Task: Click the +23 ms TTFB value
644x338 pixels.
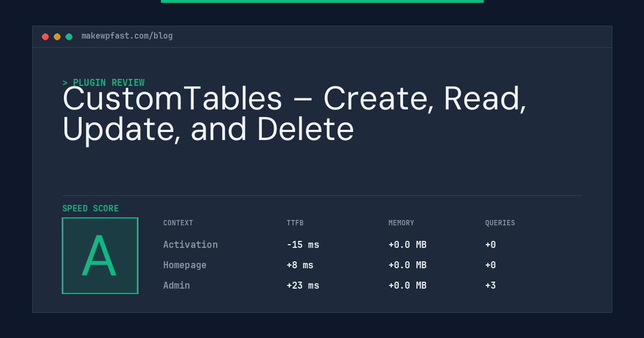Action: [303, 285]
